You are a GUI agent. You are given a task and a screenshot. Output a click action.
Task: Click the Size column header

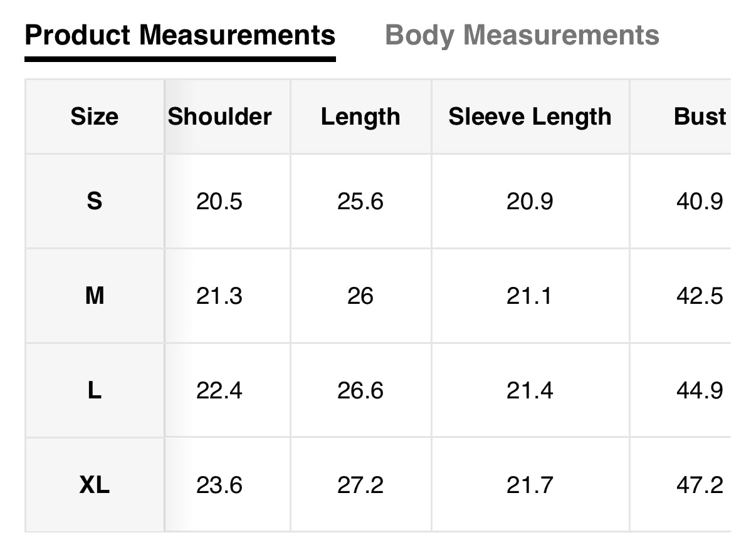tap(94, 117)
